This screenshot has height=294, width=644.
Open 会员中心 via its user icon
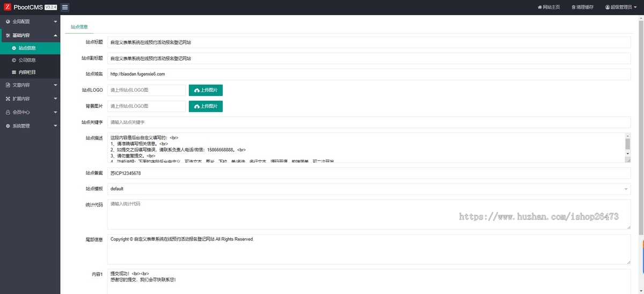tap(8, 112)
